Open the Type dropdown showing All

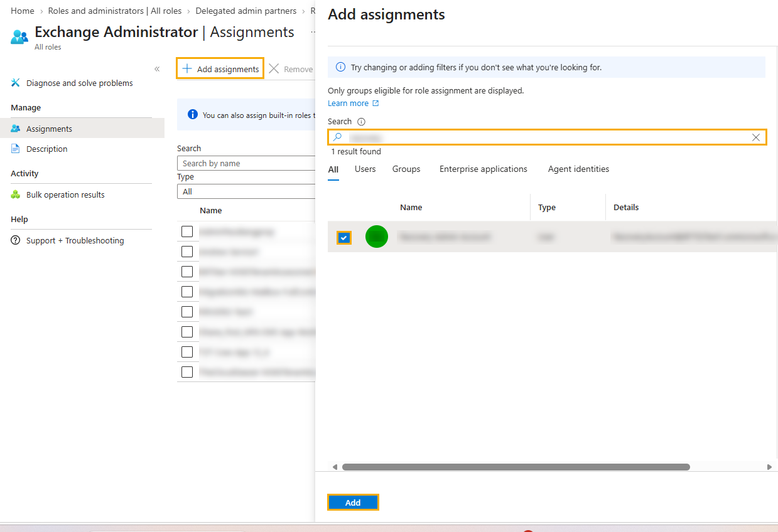coord(246,191)
